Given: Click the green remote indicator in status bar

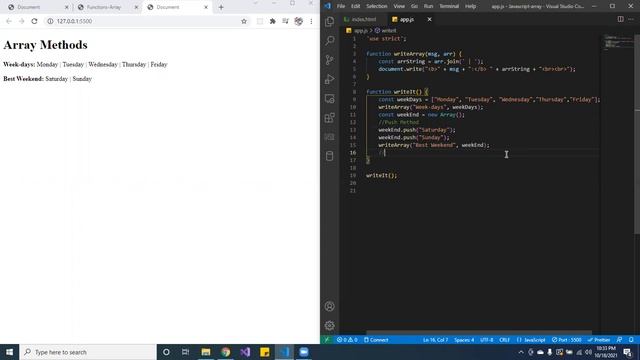Looking at the screenshot, I should tap(327, 340).
